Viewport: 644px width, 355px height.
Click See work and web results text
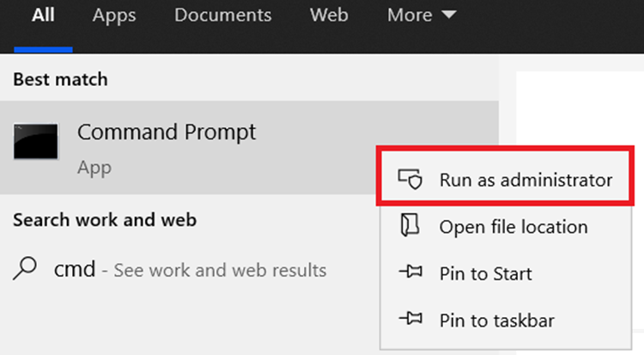[x=220, y=271]
